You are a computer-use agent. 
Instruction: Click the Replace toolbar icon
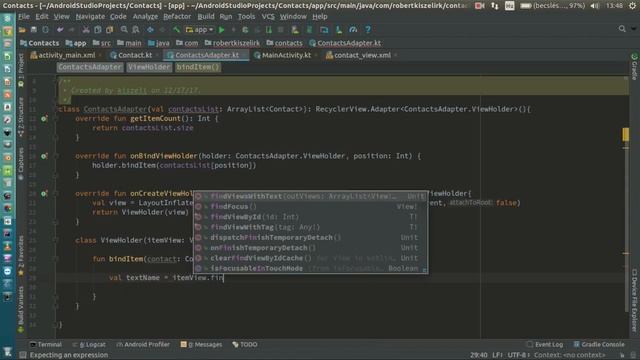tap(136, 30)
